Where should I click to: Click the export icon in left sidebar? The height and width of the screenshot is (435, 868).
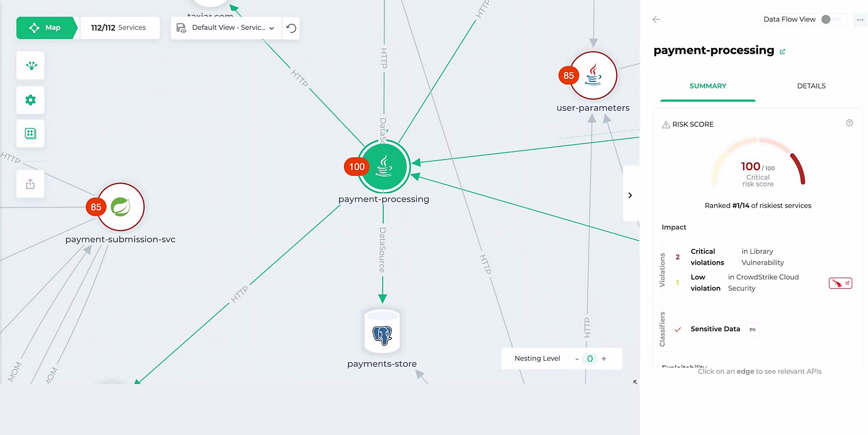[30, 184]
